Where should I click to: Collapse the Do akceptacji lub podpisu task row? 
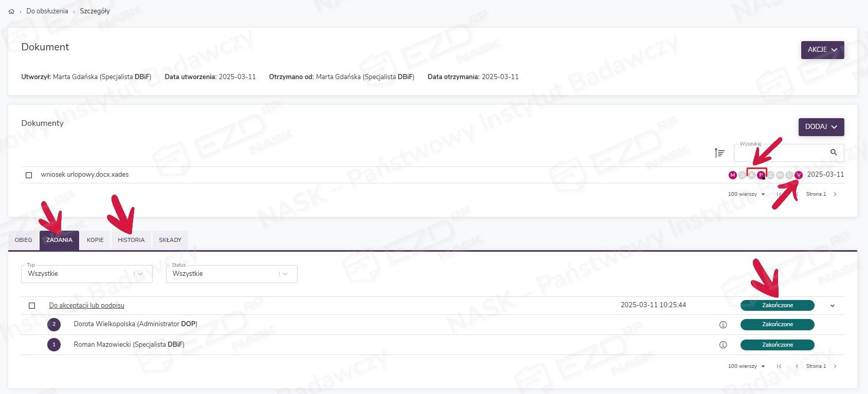[x=833, y=306]
